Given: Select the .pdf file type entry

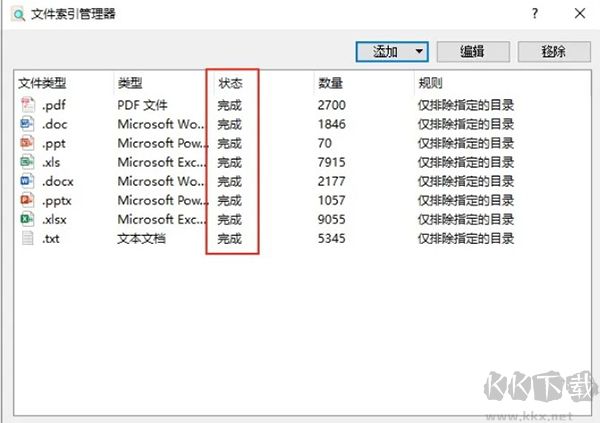Looking at the screenshot, I should coord(54,105).
